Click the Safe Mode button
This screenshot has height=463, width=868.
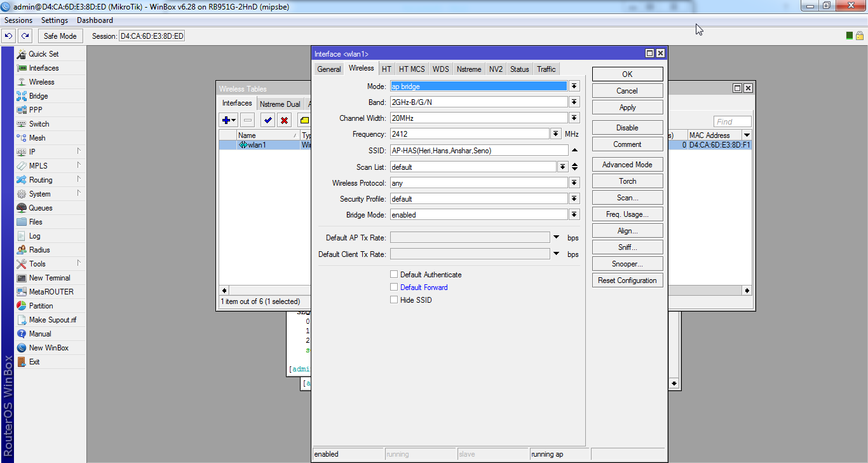60,36
